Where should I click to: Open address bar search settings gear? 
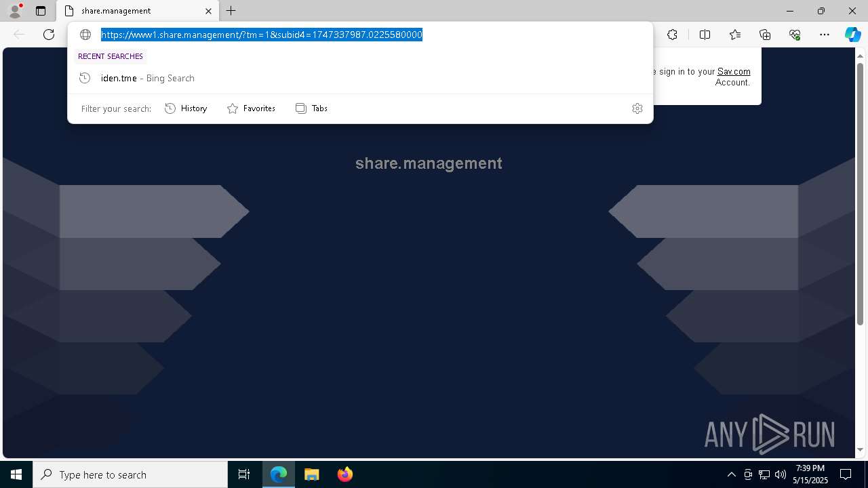pos(637,108)
